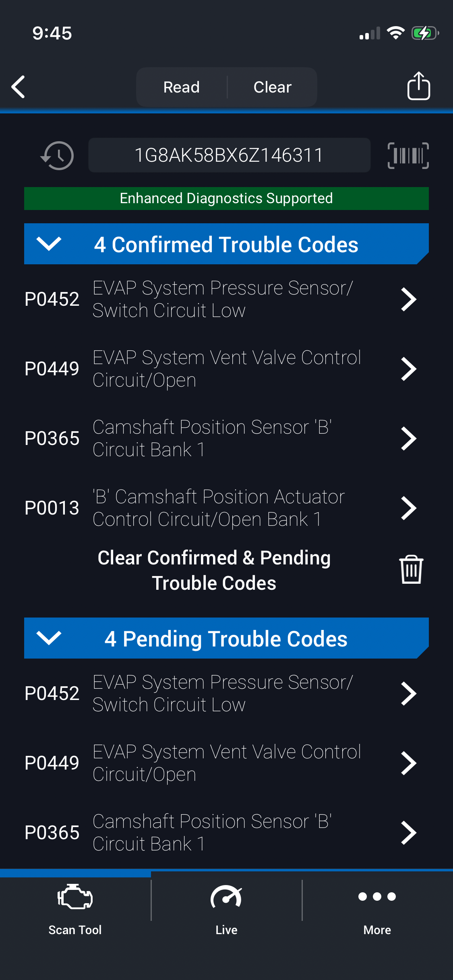Open P0013 camshaft actuator code
The image size is (453, 980).
[x=221, y=508]
